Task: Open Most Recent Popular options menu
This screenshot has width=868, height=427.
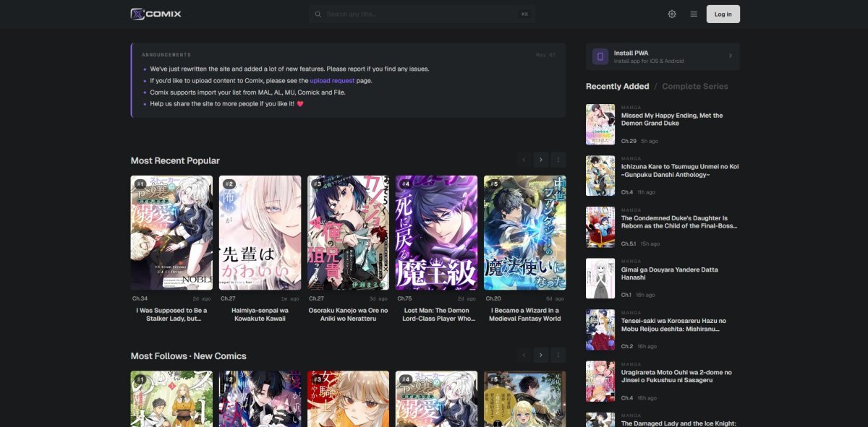Action: [x=558, y=159]
